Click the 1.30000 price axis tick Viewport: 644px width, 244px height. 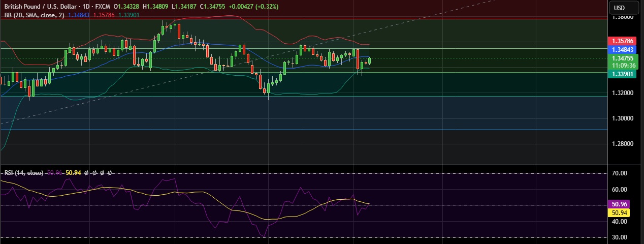click(x=623, y=118)
